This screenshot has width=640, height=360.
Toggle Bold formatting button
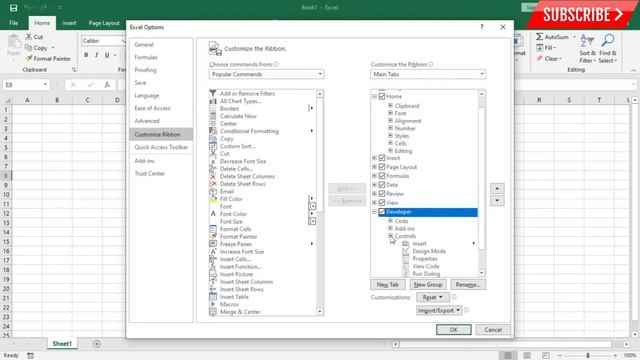click(x=86, y=55)
